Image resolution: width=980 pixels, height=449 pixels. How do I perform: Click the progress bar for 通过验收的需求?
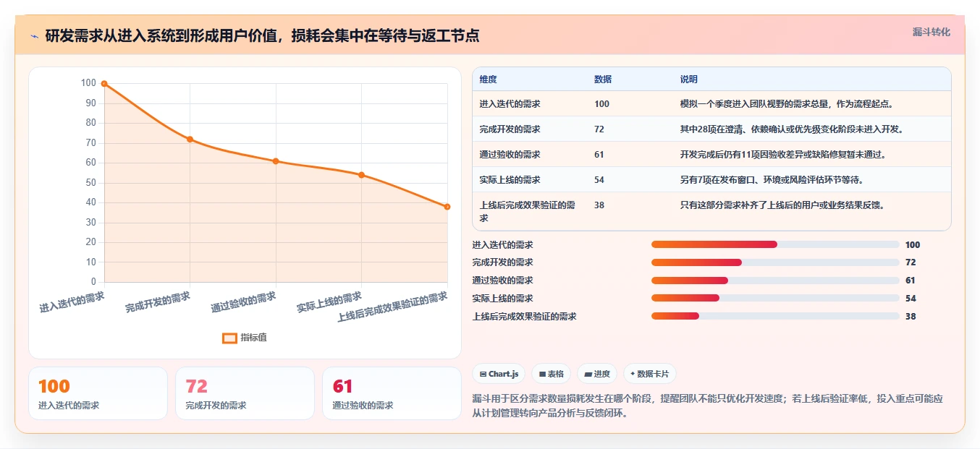[775, 281]
